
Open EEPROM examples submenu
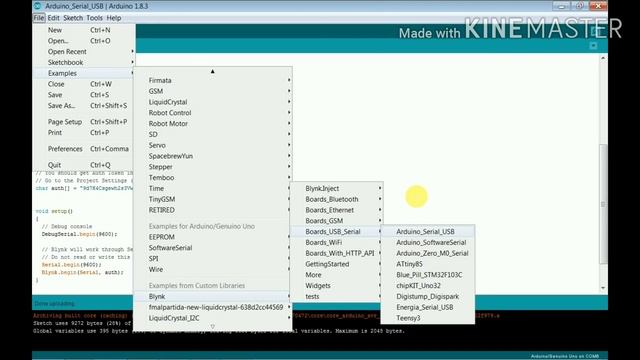pyautogui.click(x=213, y=237)
